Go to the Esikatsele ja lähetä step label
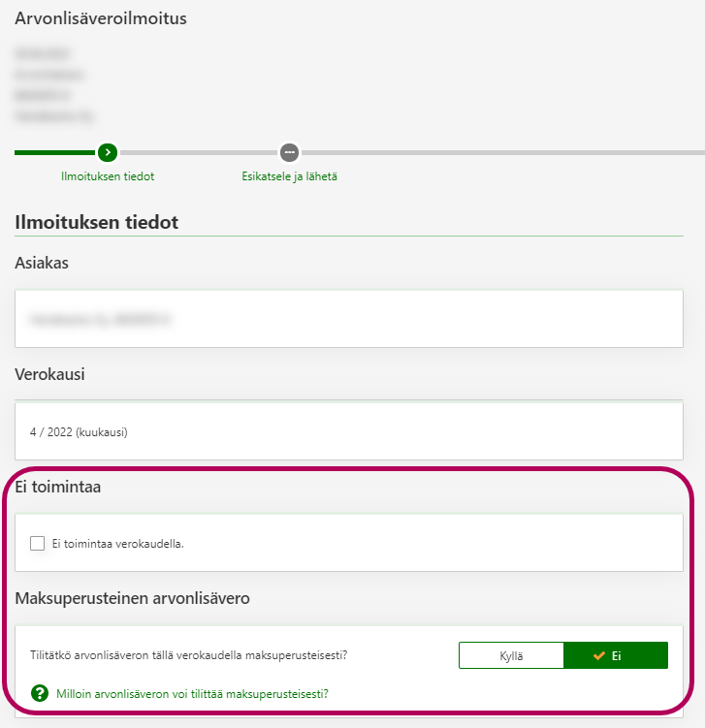The image size is (705, 728). pos(289,176)
